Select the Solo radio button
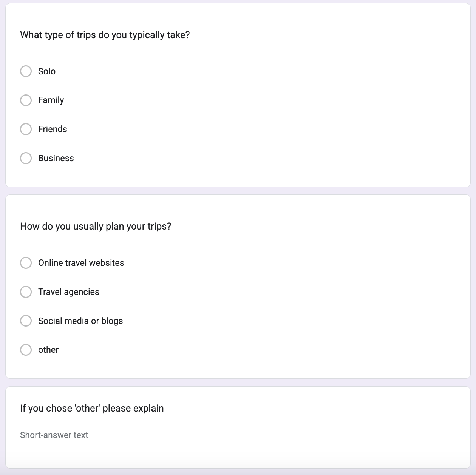Viewport: 476px width, 475px height. tap(26, 71)
